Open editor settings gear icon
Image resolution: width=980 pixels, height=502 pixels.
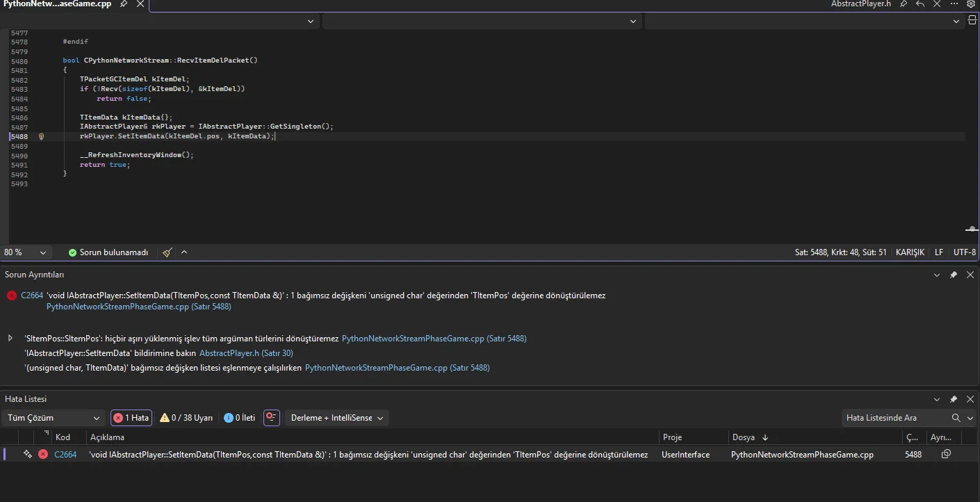(971, 4)
